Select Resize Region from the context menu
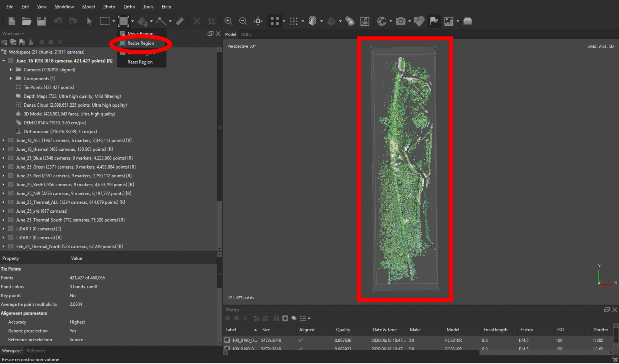619x364 pixels. point(141,43)
